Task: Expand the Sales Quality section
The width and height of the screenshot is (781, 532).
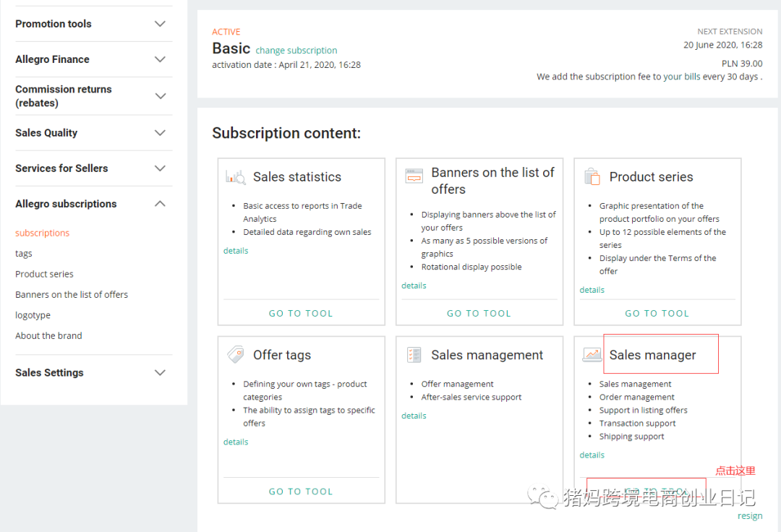Action: (160, 133)
